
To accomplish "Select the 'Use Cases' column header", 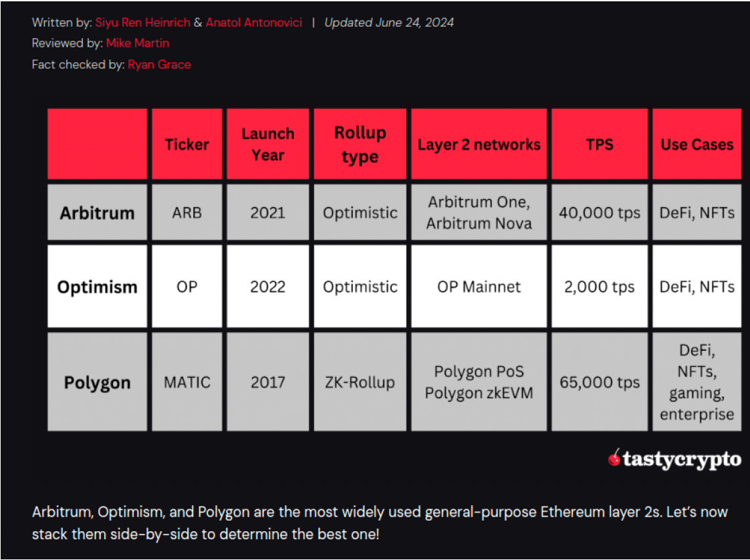I will [697, 144].
